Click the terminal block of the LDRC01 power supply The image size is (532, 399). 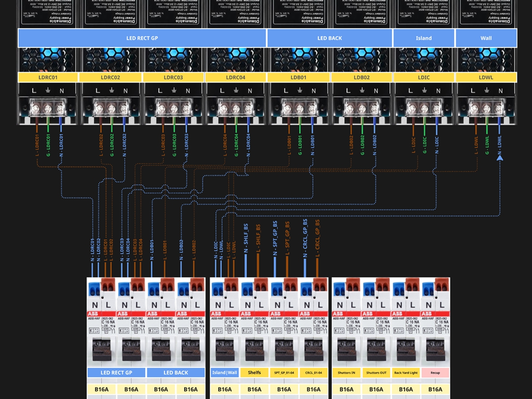pos(48,108)
